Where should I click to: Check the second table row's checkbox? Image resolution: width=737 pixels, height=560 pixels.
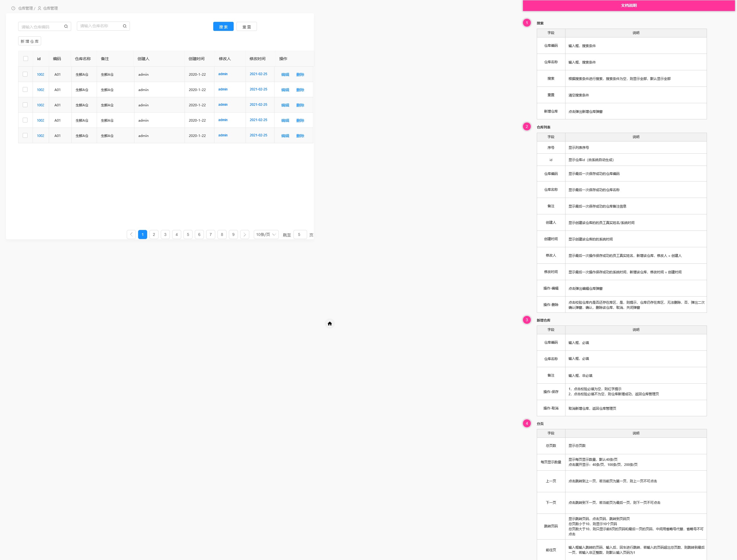[25, 89]
